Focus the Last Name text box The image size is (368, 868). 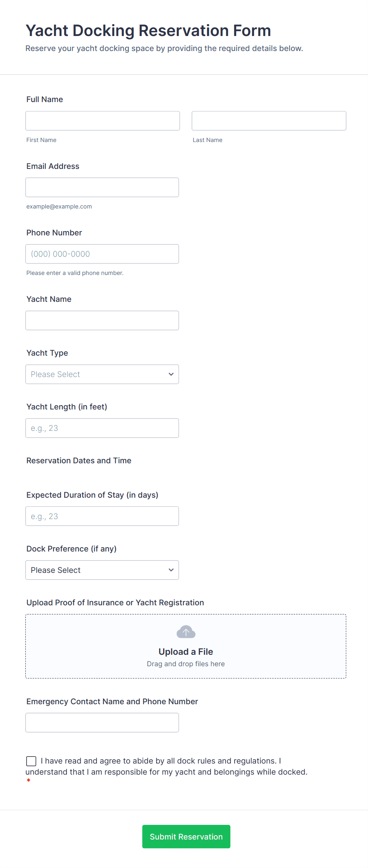[269, 121]
